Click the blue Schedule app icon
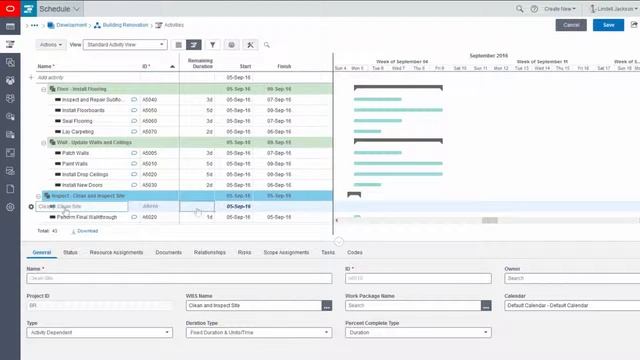 (28, 9)
